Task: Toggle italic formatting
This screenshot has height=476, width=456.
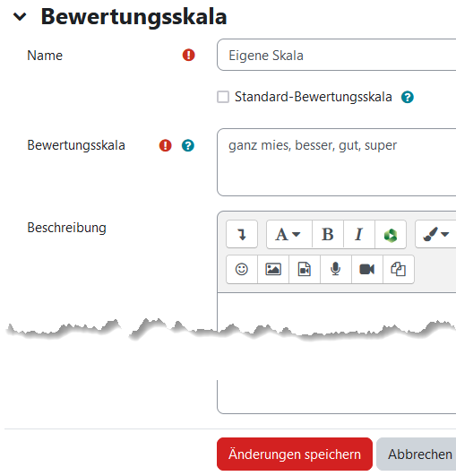Action: 359,234
